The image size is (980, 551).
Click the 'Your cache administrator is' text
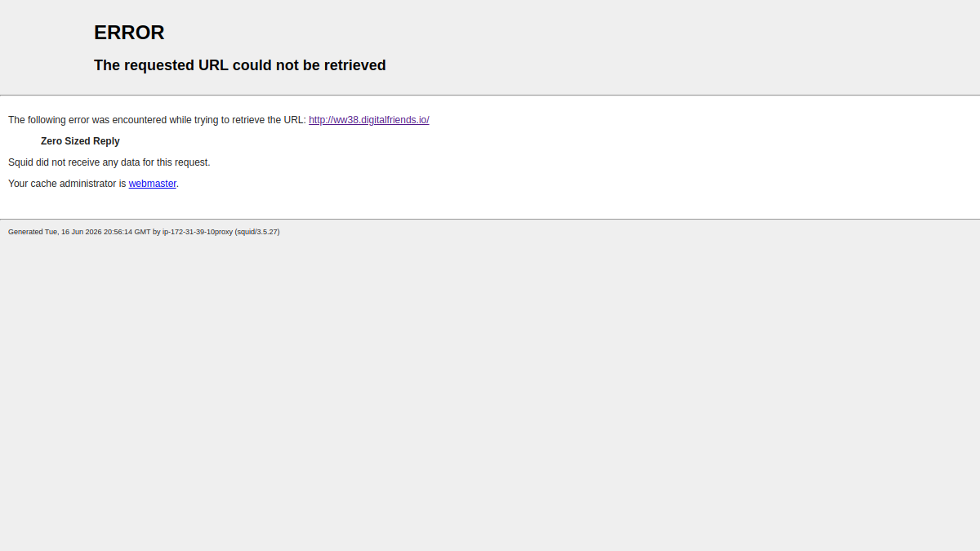[67, 184]
